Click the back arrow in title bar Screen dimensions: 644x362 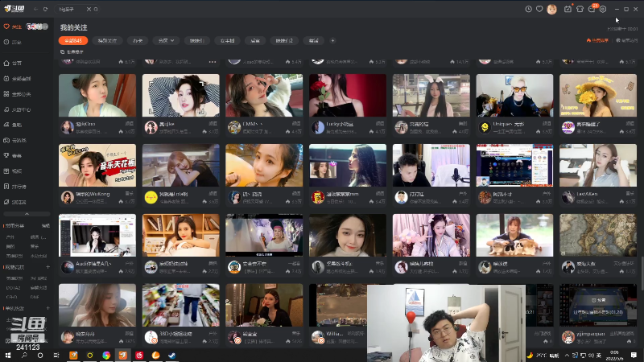[35, 9]
